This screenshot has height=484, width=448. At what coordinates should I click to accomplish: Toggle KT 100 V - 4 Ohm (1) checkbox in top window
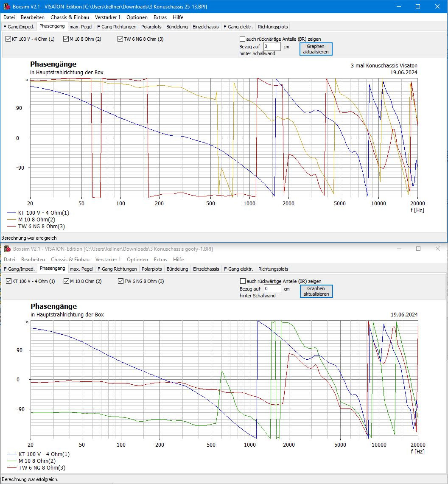pos(8,39)
